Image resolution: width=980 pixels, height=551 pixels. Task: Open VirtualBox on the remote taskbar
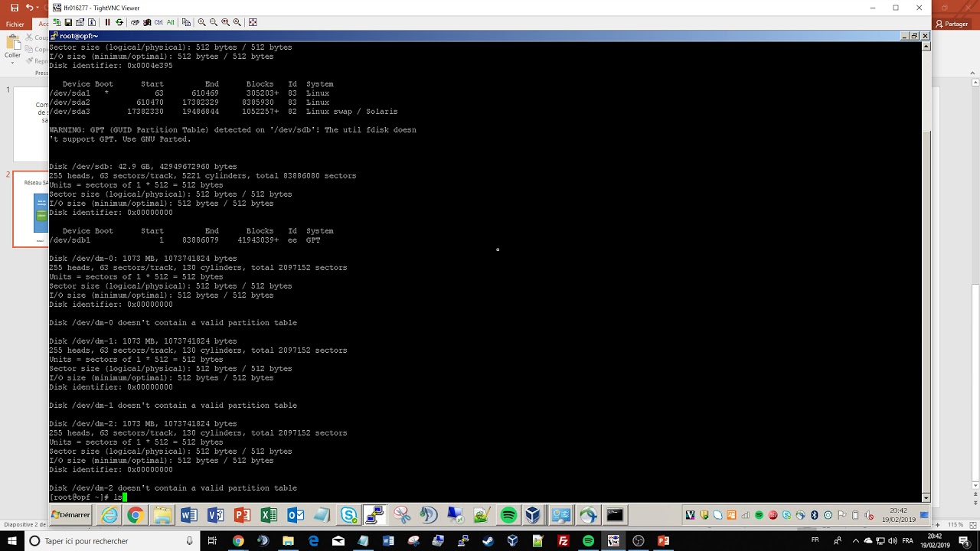pos(533,515)
